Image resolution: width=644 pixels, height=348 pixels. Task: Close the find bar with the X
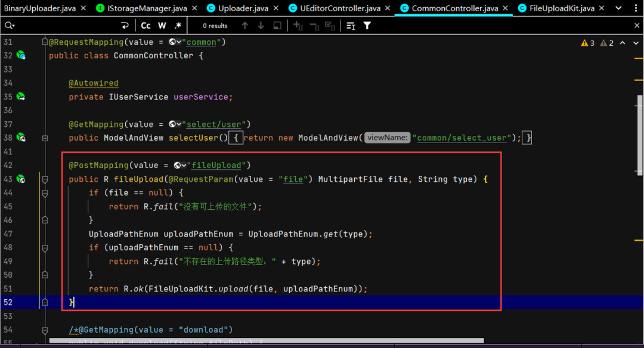click(x=637, y=26)
